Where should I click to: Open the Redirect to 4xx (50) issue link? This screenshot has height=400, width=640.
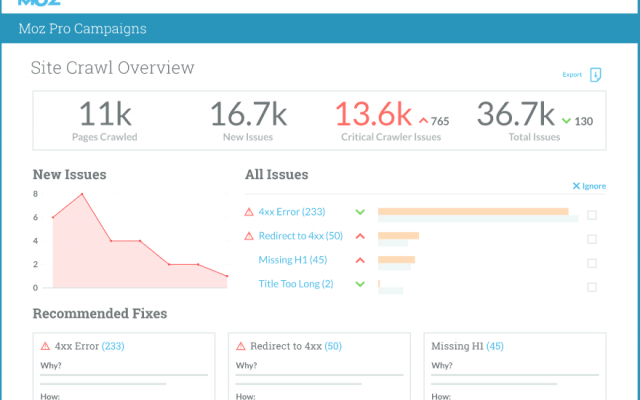[x=301, y=236]
